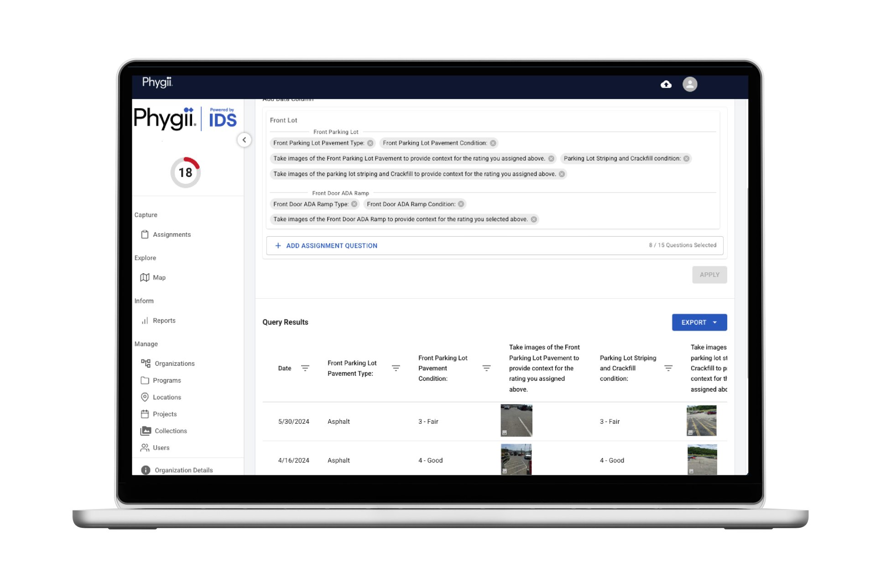The image size is (881, 588).
Task: Remove Front Door ADA Ramp Condition chip
Action: (x=461, y=204)
